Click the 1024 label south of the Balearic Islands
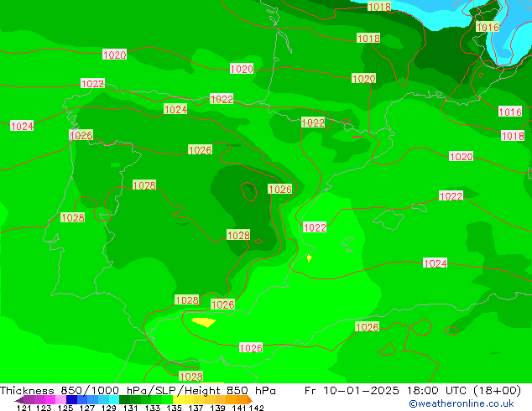This screenshot has height=411, width=532. pos(435,263)
